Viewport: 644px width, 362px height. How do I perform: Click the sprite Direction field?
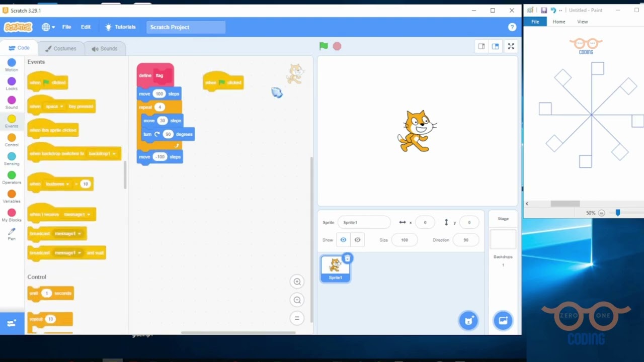pos(466,240)
